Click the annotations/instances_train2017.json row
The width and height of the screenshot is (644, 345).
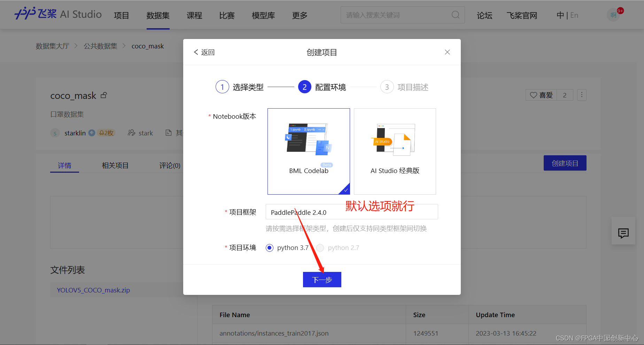click(x=399, y=333)
